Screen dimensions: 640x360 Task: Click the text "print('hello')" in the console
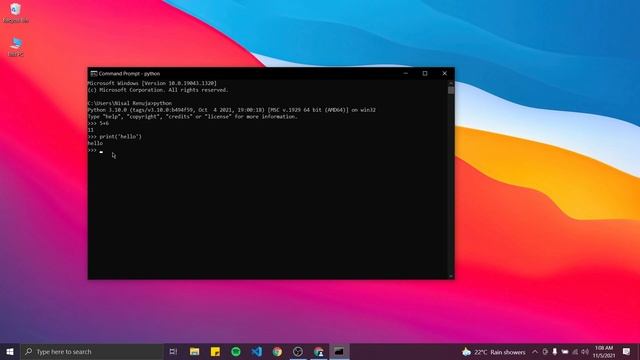(x=120, y=137)
